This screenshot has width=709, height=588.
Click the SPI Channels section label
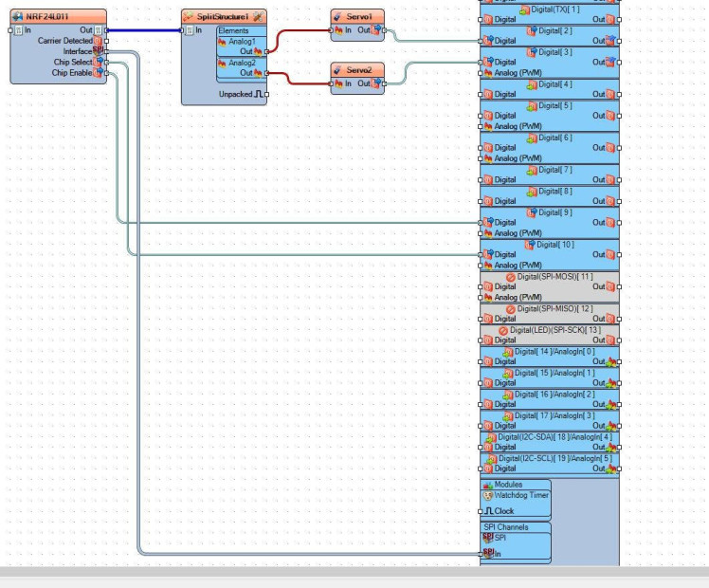[x=506, y=527]
